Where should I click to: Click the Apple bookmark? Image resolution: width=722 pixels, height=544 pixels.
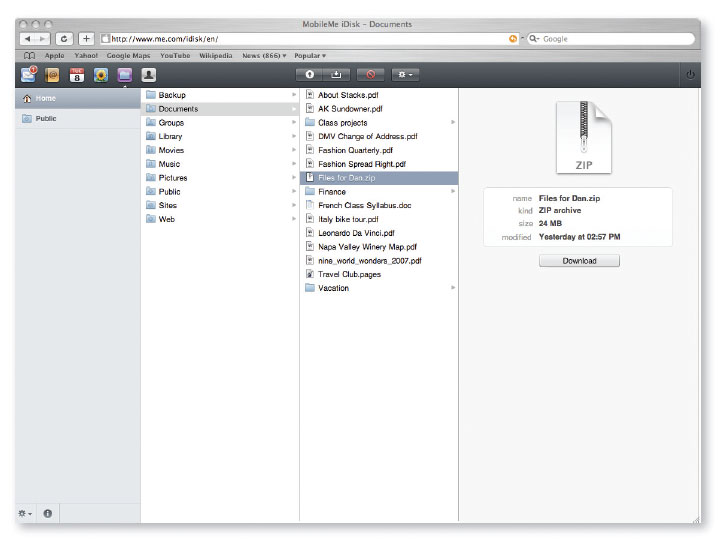pyautogui.click(x=54, y=56)
